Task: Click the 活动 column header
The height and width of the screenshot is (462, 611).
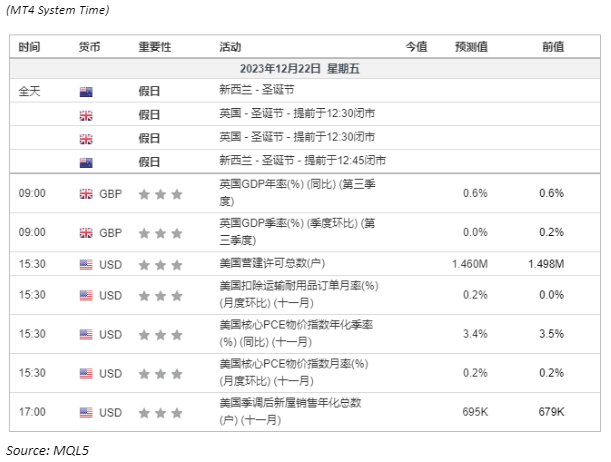Action: [x=230, y=47]
